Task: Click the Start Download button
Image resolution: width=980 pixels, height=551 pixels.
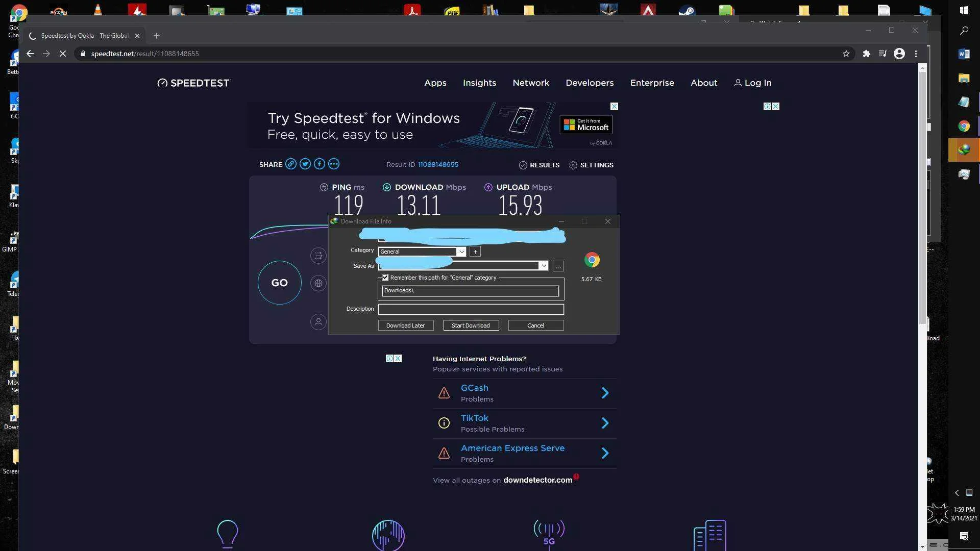Action: coord(471,325)
